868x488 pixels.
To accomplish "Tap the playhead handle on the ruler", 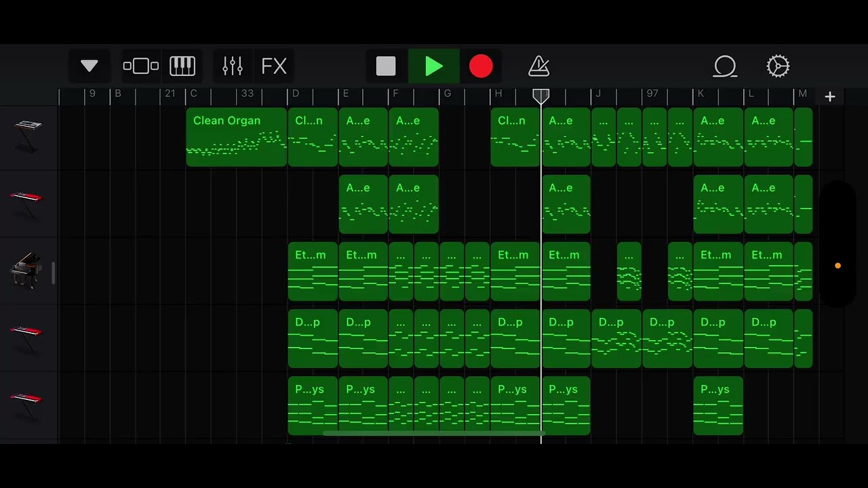I will click(x=540, y=96).
